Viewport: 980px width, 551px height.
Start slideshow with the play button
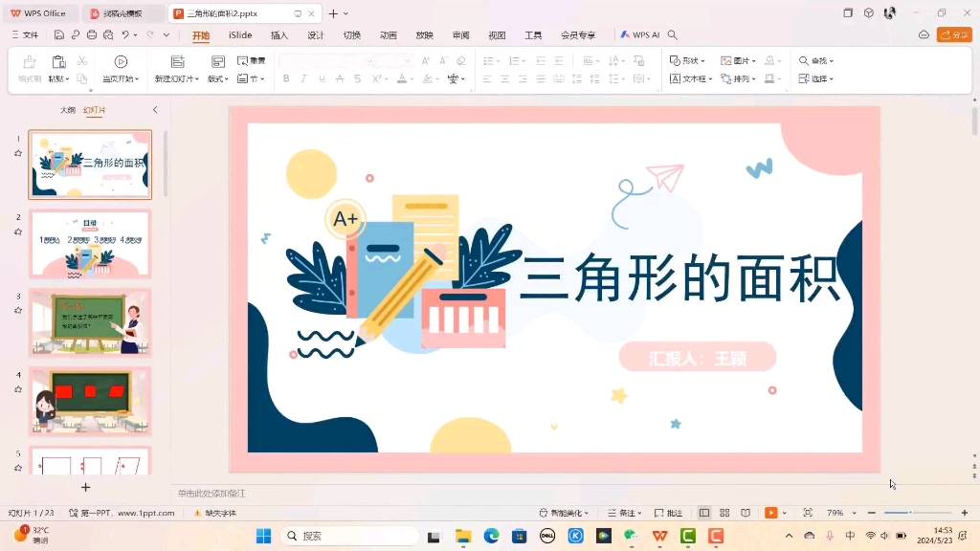(x=771, y=512)
